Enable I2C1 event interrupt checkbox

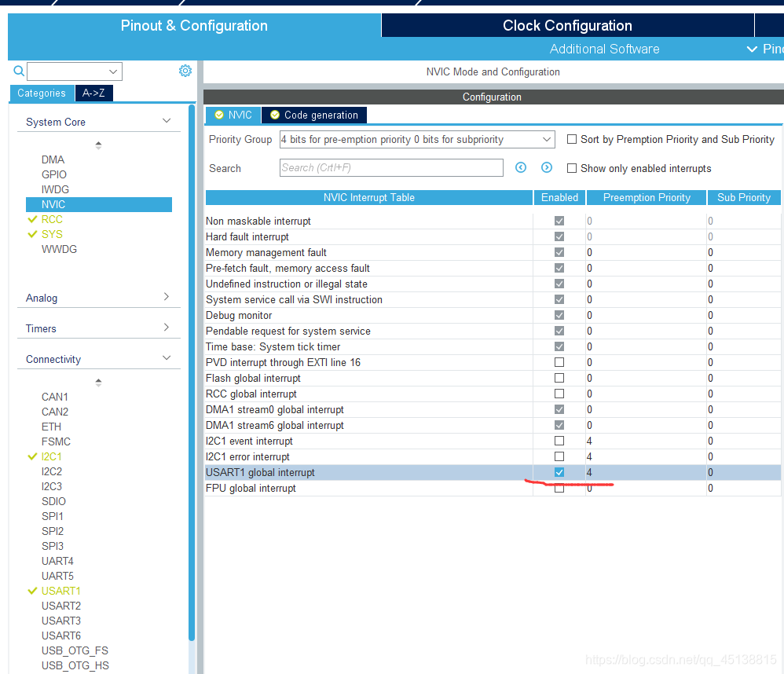click(559, 441)
